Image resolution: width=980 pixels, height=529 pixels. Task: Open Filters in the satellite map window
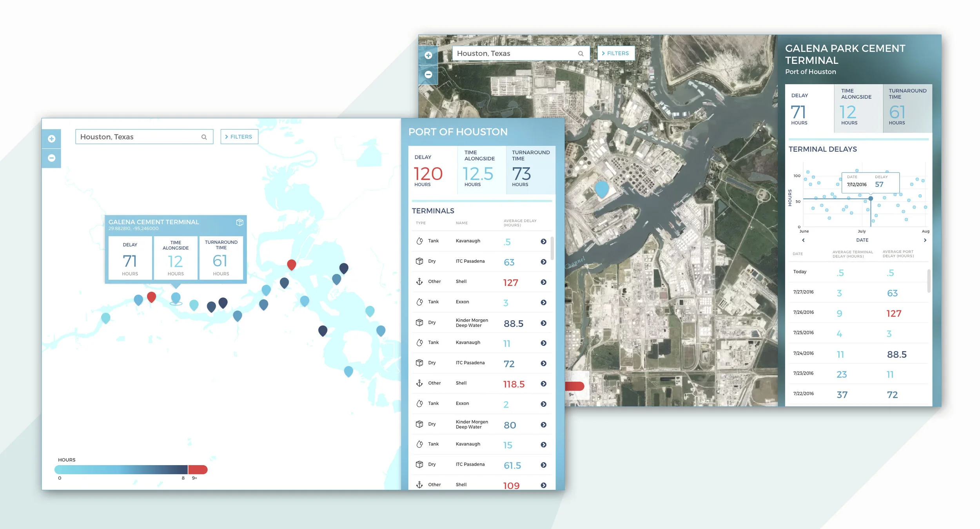coord(616,53)
